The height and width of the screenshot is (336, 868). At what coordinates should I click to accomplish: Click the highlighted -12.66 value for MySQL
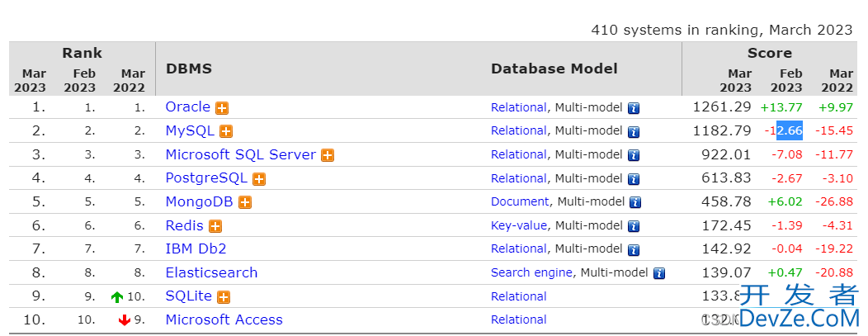784,131
